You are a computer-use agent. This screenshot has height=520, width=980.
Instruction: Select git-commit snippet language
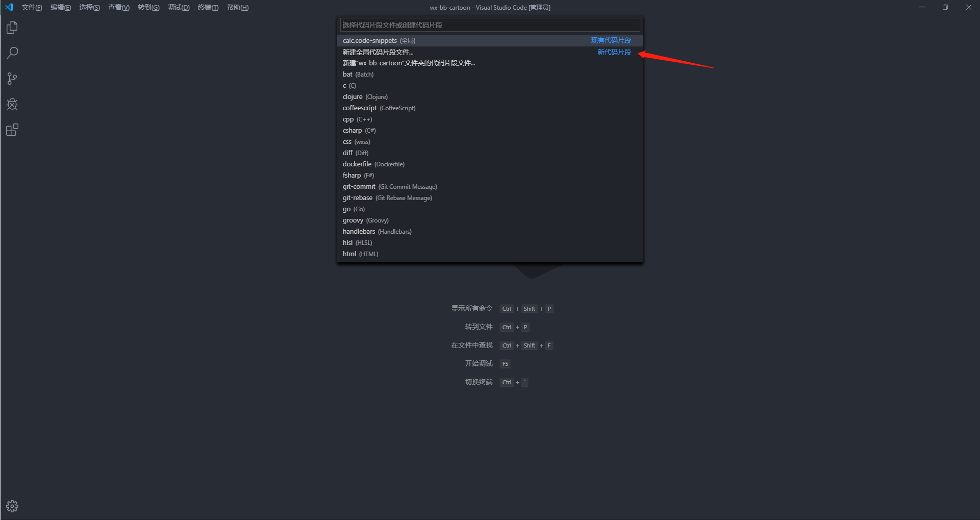click(490, 187)
